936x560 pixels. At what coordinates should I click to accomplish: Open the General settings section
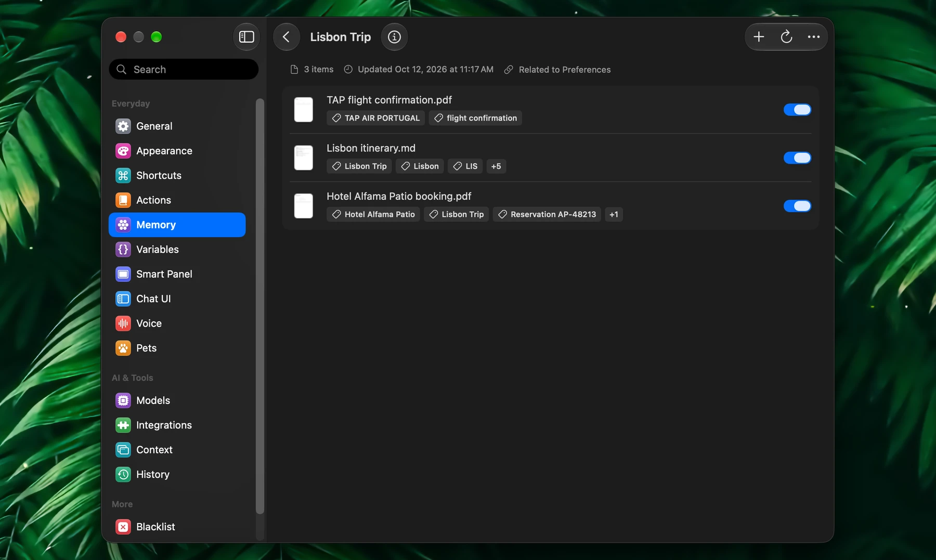point(177,126)
